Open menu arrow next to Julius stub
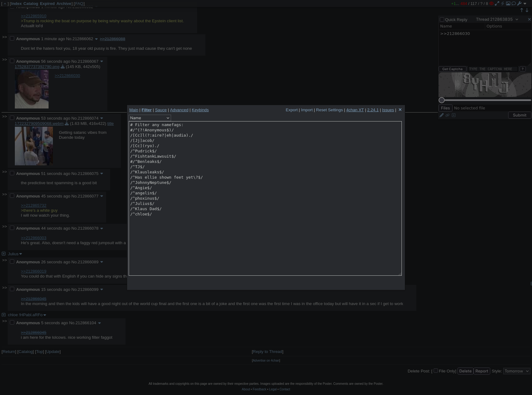 coord(20,254)
